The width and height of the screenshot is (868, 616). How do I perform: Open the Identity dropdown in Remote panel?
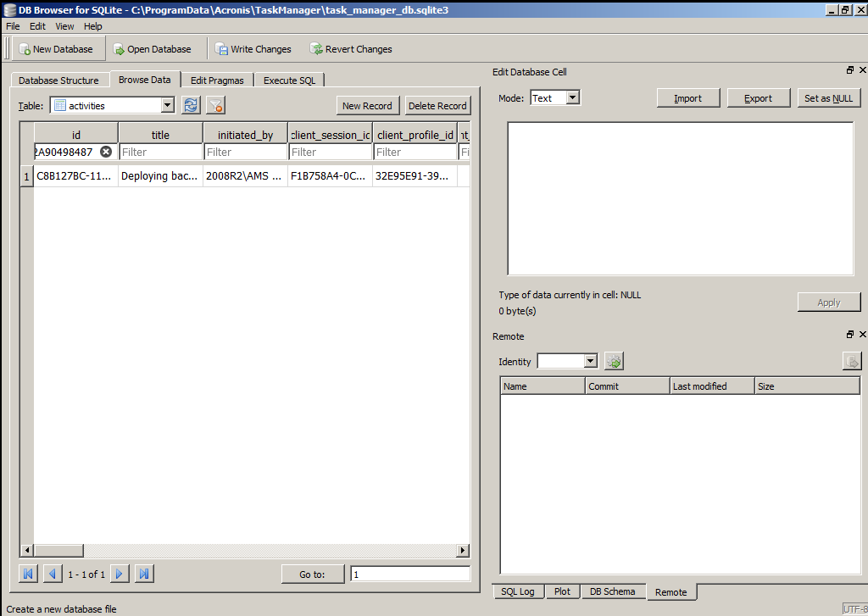click(x=567, y=362)
